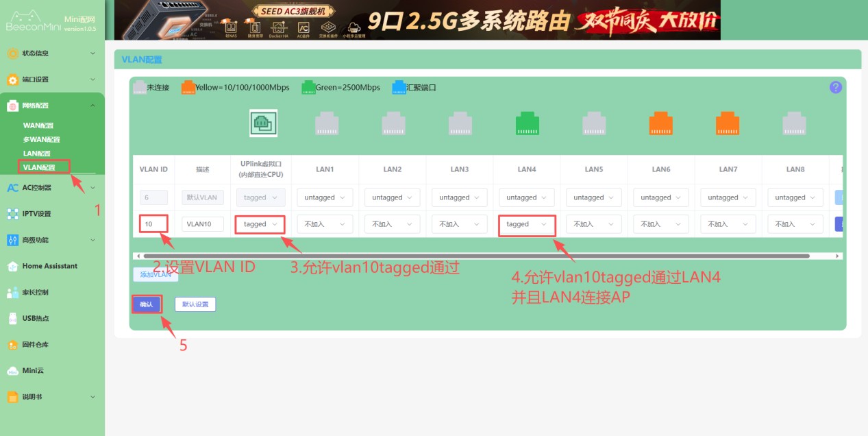Viewport: 868px width, 436px height.
Task: Click the UPlink virtual port icon
Action: coord(264,123)
